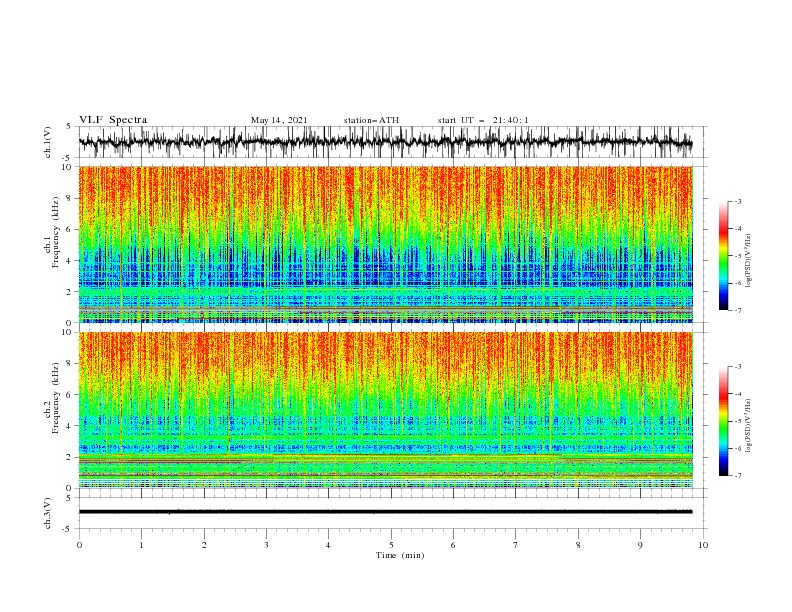Click the ch.1 spectrogram plot

(x=385, y=244)
